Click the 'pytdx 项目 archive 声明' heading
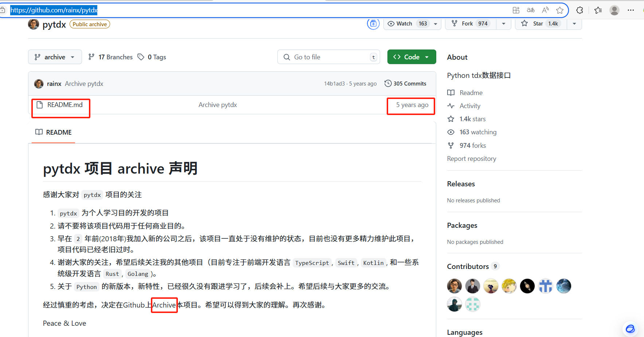Image resolution: width=644 pixels, height=337 pixels. 120,168
